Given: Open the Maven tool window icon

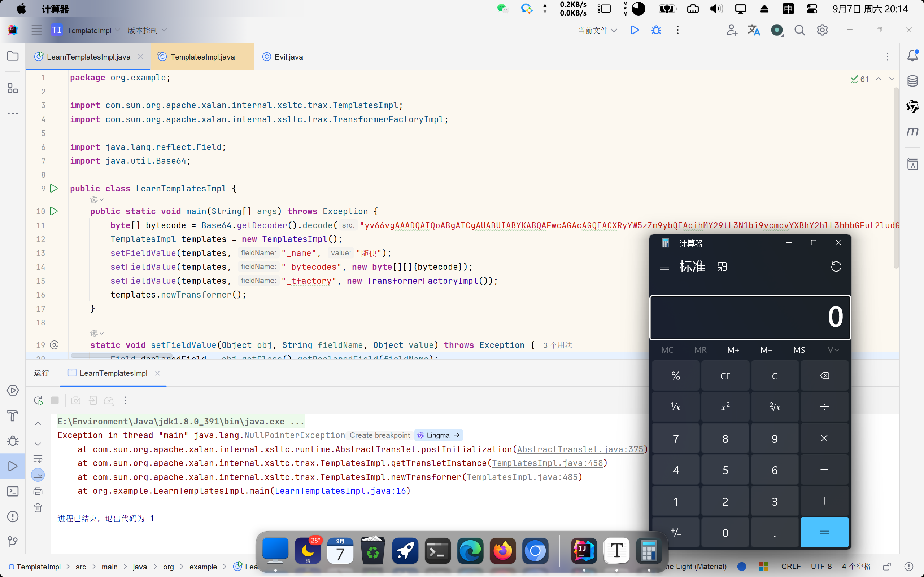Looking at the screenshot, I should (x=912, y=132).
